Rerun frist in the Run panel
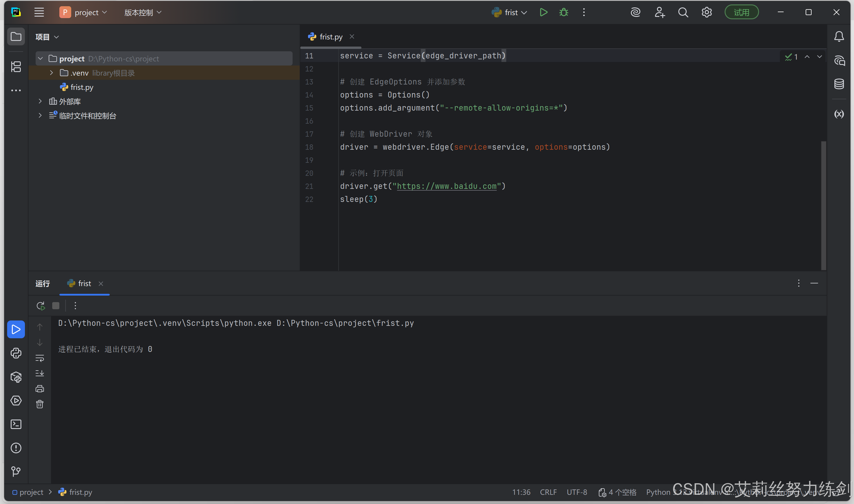The width and height of the screenshot is (854, 504). click(41, 306)
